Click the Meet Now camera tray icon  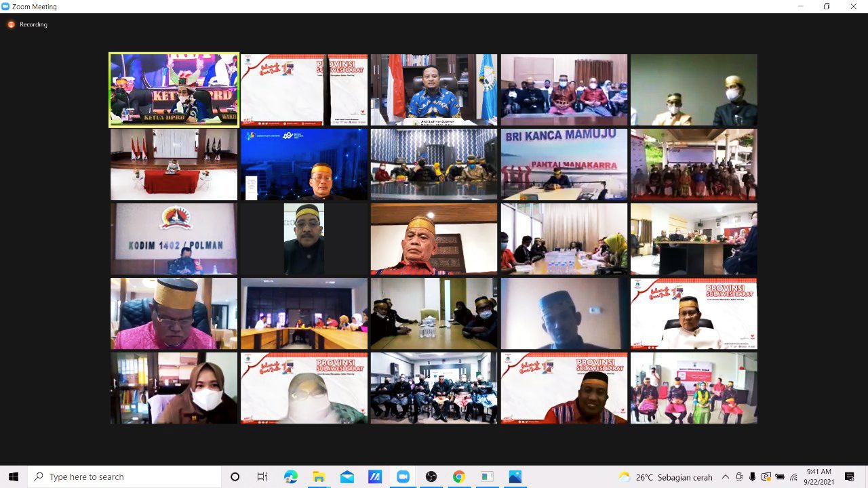739,477
